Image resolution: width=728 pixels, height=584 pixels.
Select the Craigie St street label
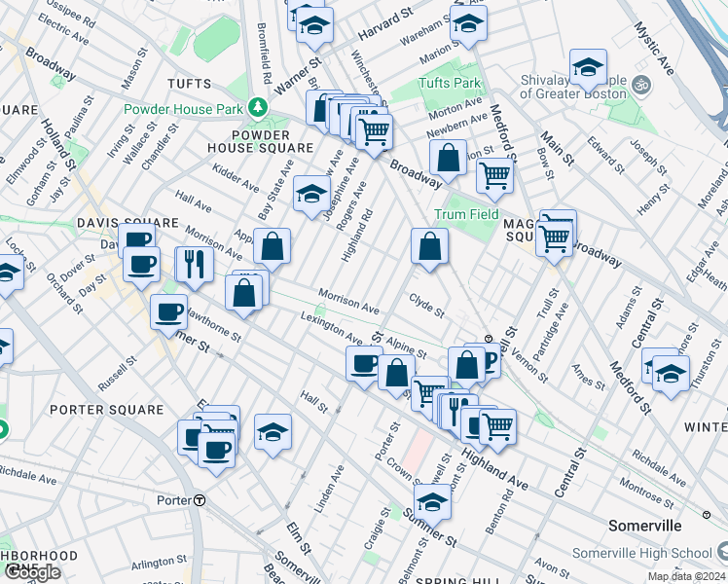pyautogui.click(x=378, y=529)
